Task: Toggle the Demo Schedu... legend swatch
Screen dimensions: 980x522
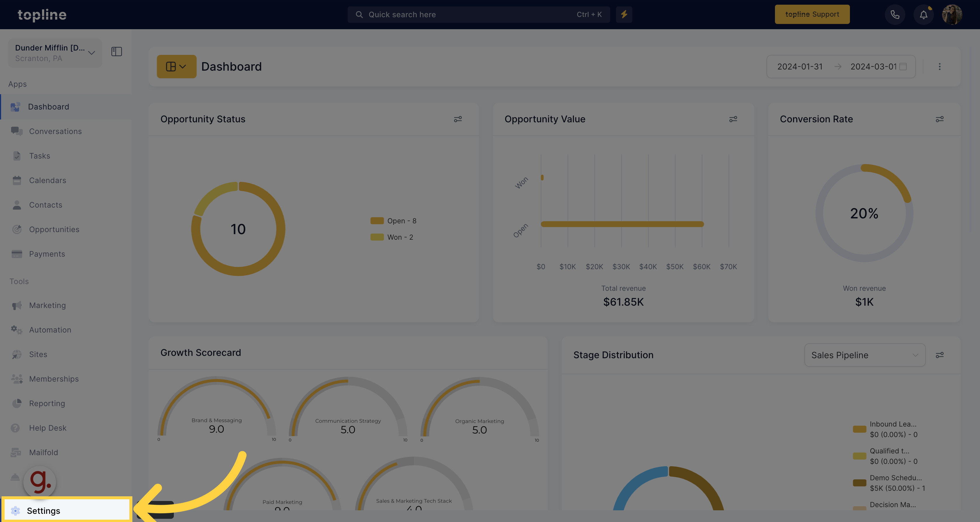Action: pos(860,483)
